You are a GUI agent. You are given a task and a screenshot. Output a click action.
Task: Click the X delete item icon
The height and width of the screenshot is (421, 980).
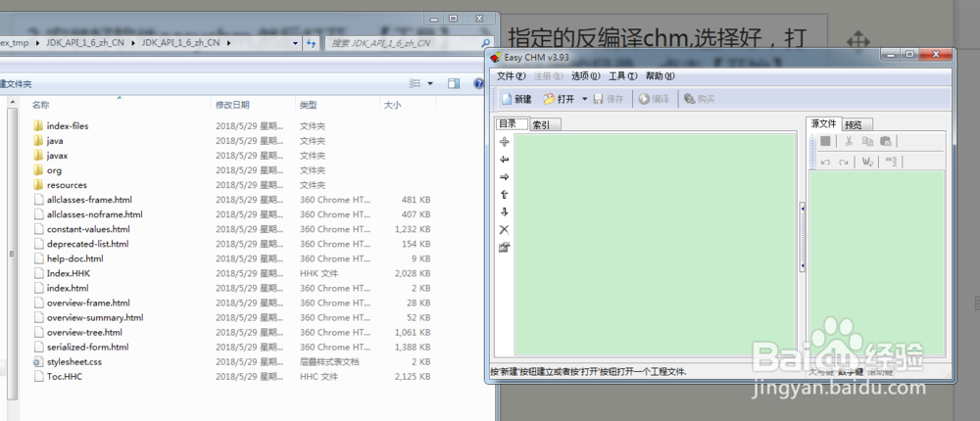505,230
